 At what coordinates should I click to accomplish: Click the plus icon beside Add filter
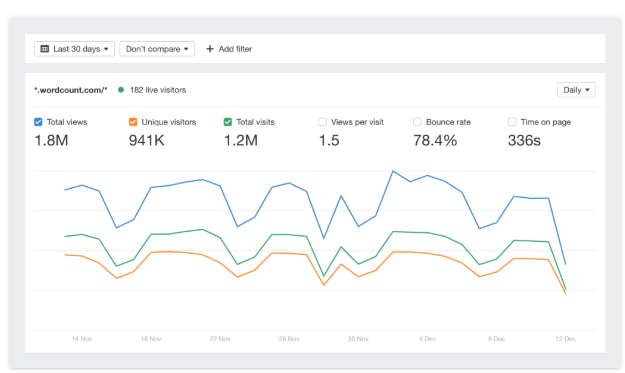(210, 49)
